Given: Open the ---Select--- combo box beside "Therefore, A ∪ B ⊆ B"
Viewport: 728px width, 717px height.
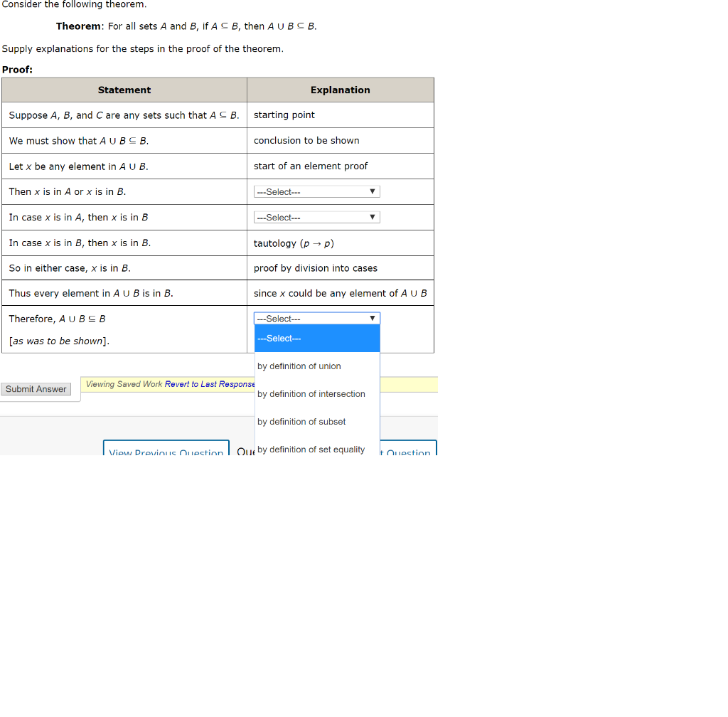Looking at the screenshot, I should click(316, 318).
